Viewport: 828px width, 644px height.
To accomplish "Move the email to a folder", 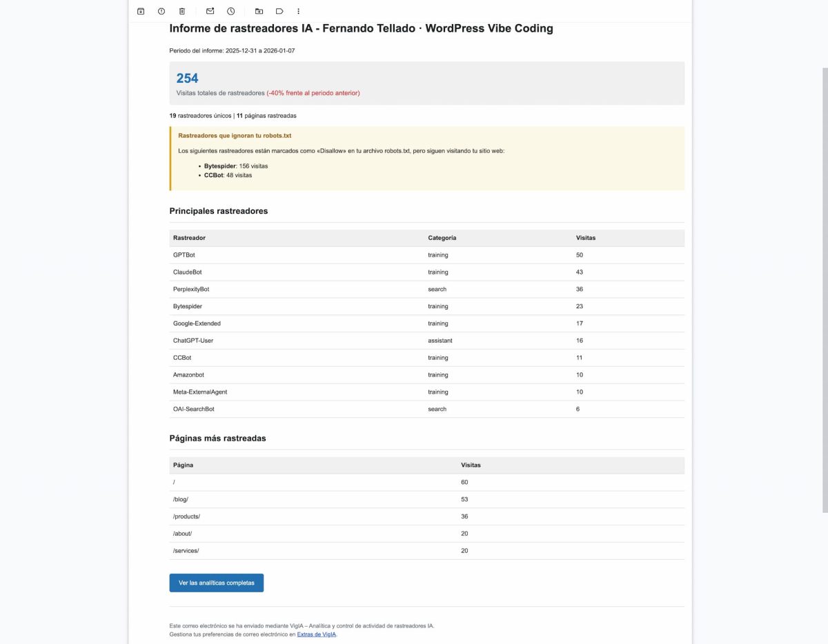I will pyautogui.click(x=259, y=11).
